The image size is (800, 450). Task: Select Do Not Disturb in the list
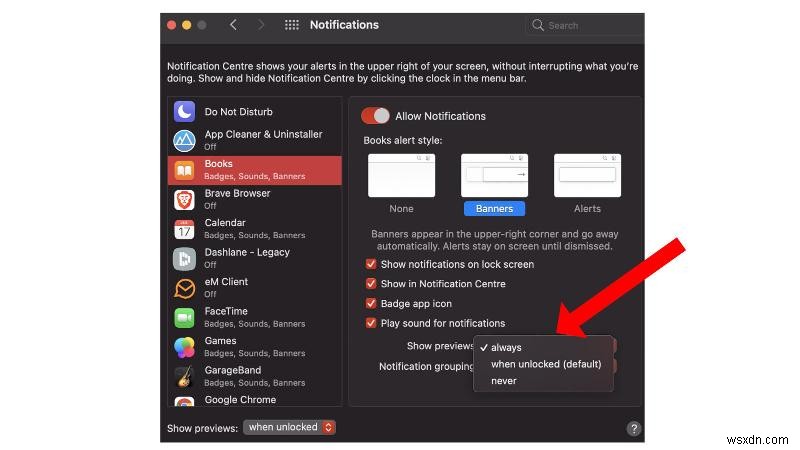click(255, 112)
